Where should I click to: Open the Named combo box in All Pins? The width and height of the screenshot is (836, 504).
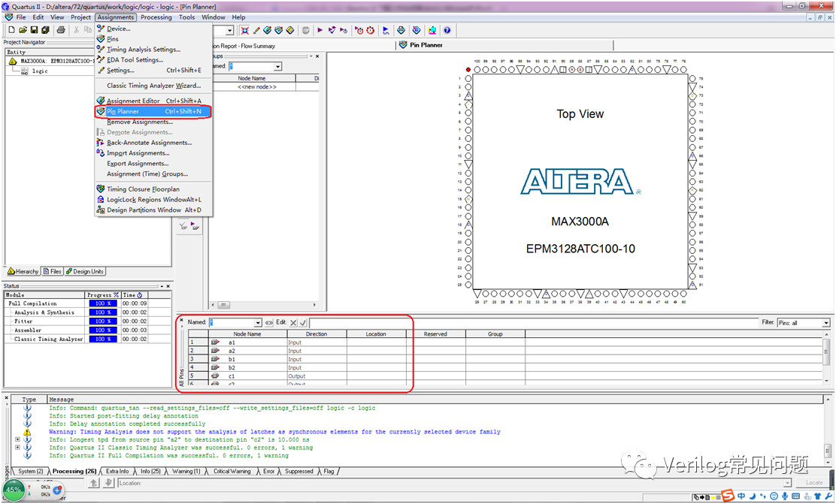click(258, 323)
